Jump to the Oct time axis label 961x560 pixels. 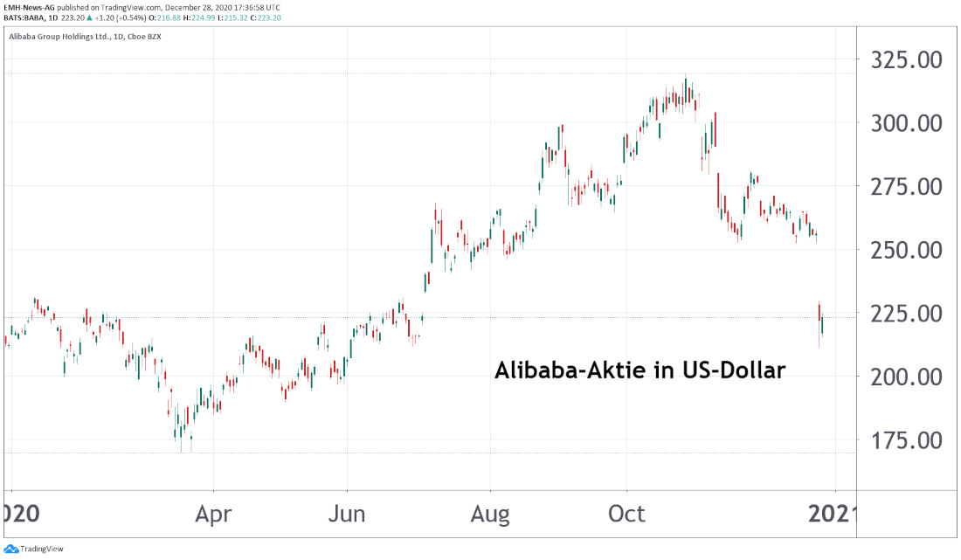point(626,513)
